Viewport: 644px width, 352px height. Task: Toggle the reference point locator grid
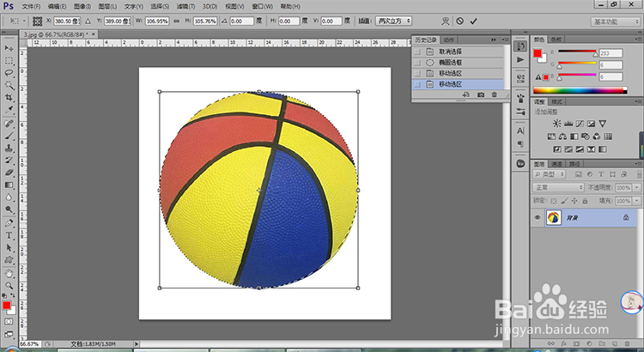click(x=38, y=21)
